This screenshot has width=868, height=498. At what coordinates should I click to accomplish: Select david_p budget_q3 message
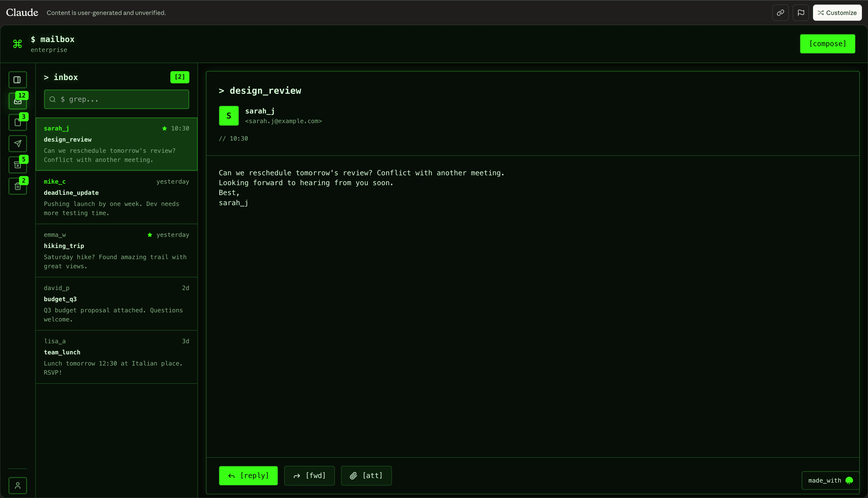116,304
